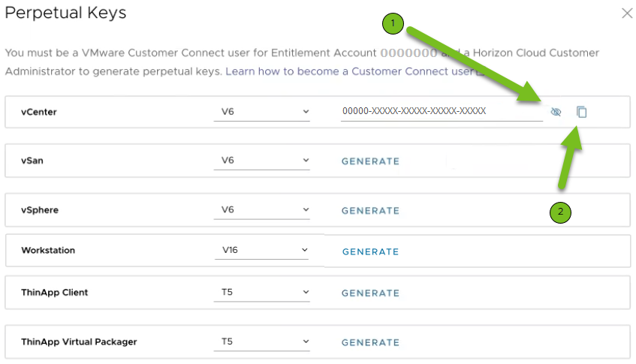The image size is (636, 364).
Task: Click the green annotation marker 2
Action: 560,212
